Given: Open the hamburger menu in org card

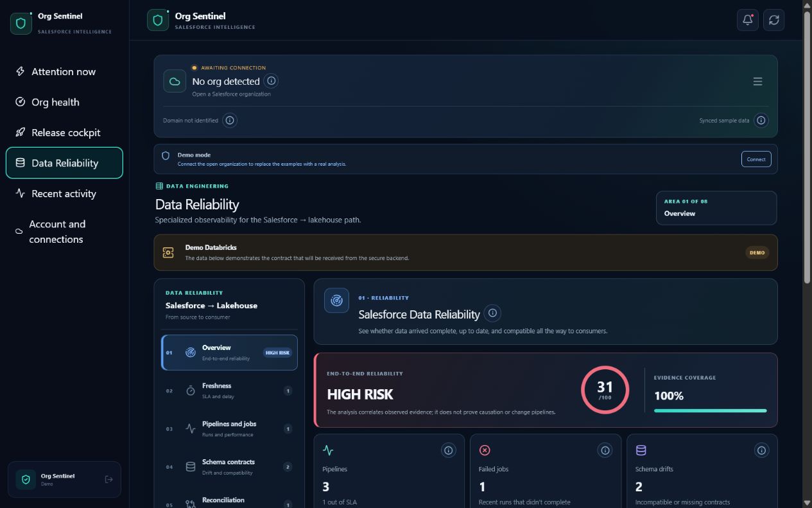Looking at the screenshot, I should tap(757, 82).
